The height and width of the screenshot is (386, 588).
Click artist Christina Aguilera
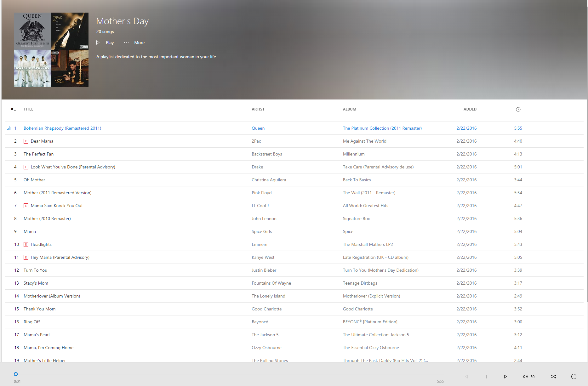tap(269, 180)
